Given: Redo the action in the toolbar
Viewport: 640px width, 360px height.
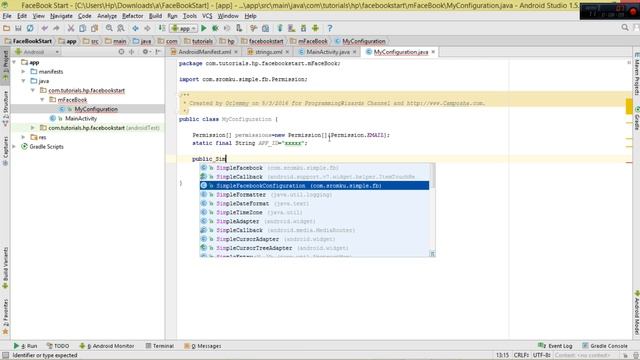Looking at the screenshot, I should point(56,28).
